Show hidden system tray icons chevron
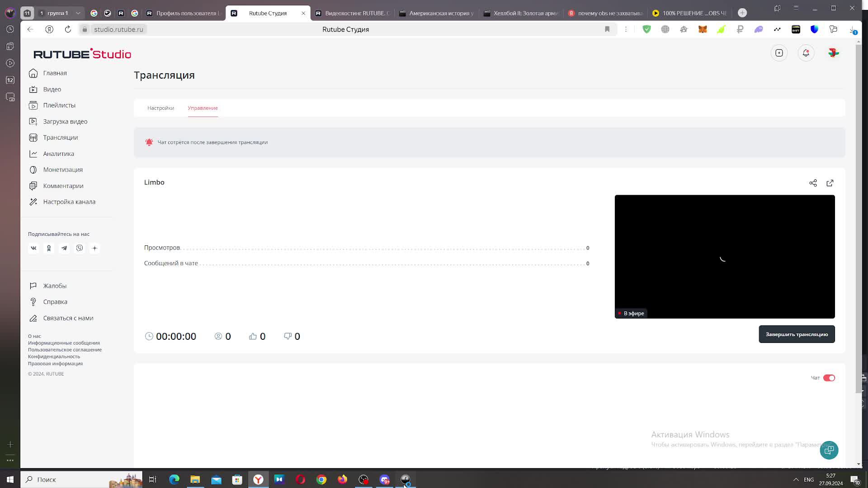The height and width of the screenshot is (488, 868). pyautogui.click(x=796, y=479)
